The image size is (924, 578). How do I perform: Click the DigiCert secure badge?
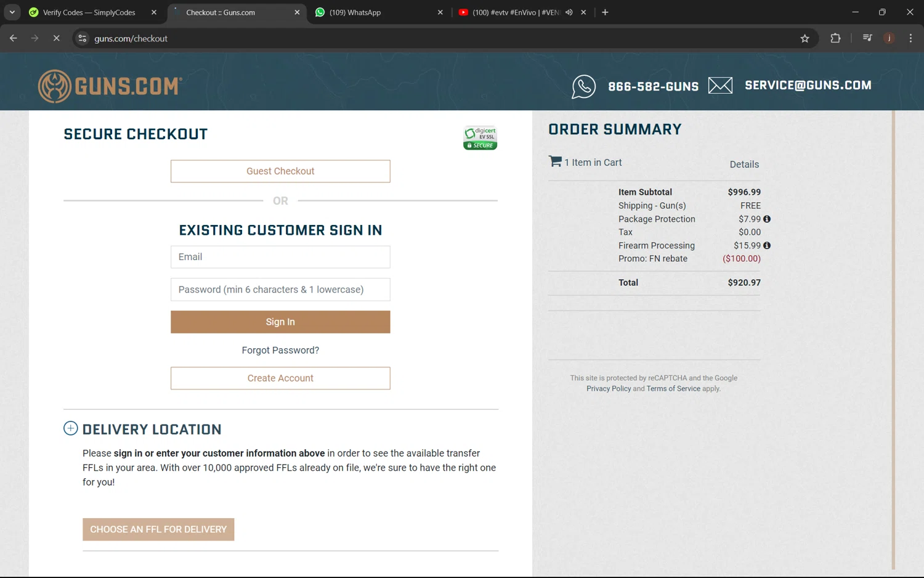pos(480,138)
